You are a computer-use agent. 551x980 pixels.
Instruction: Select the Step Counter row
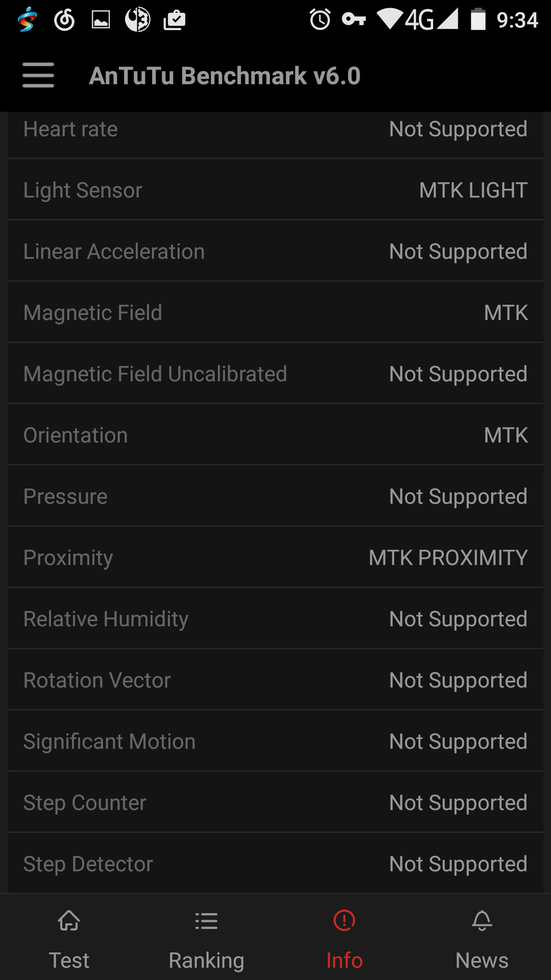pos(275,802)
